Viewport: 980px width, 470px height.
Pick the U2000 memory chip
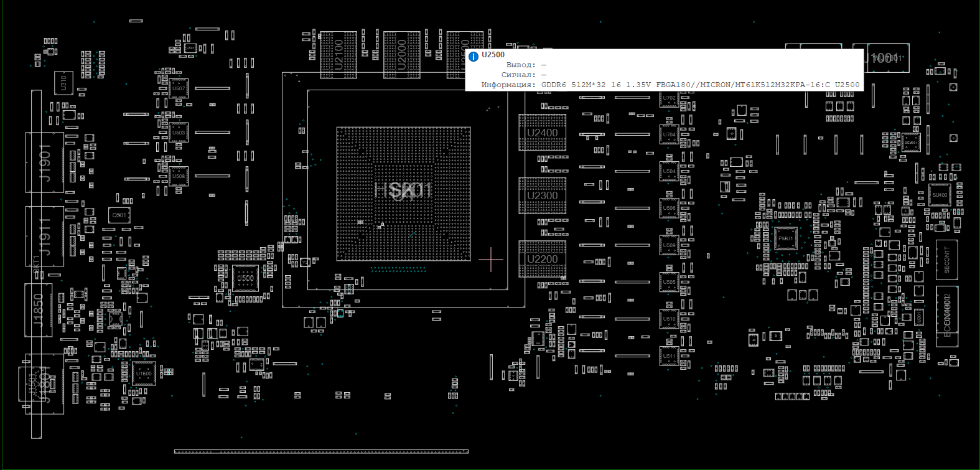(x=401, y=55)
